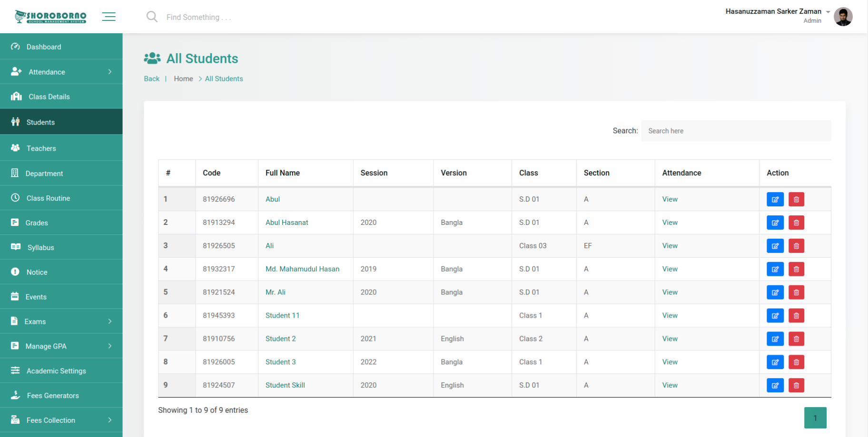Screen dimensions: 868x437
Task: Delete student Abul record
Action: 796,199
